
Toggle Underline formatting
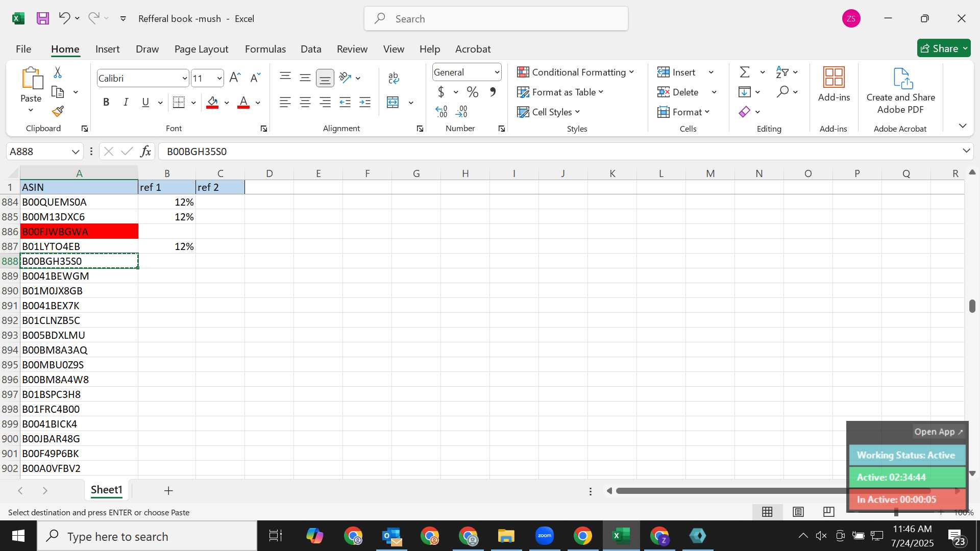pos(145,103)
